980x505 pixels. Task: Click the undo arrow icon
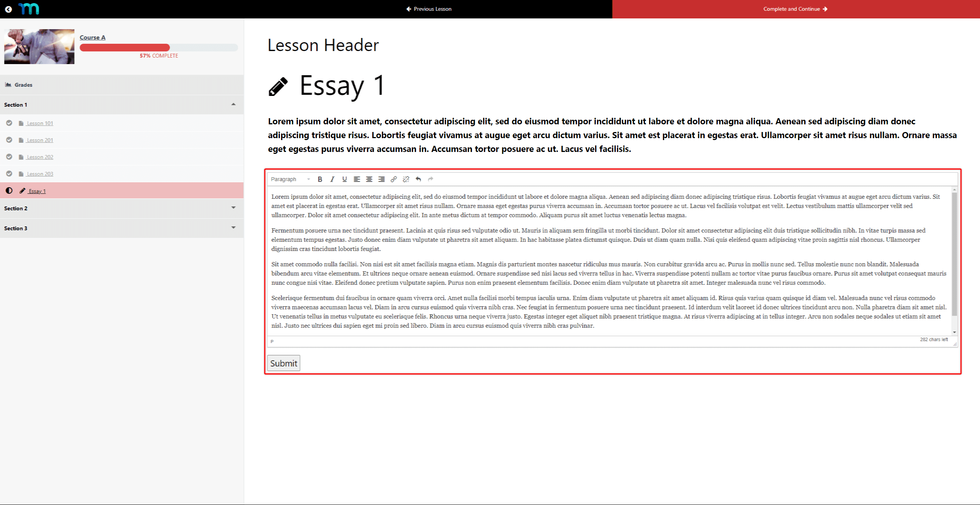[x=418, y=179]
